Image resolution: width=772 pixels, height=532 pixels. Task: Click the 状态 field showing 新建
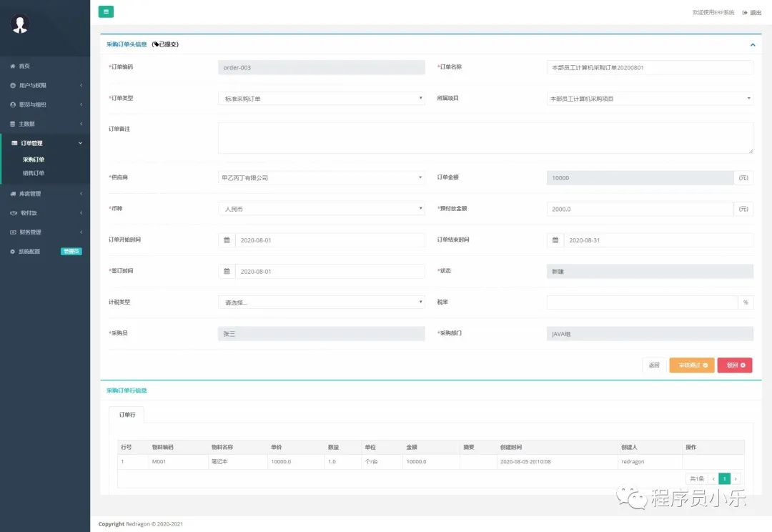coord(650,272)
